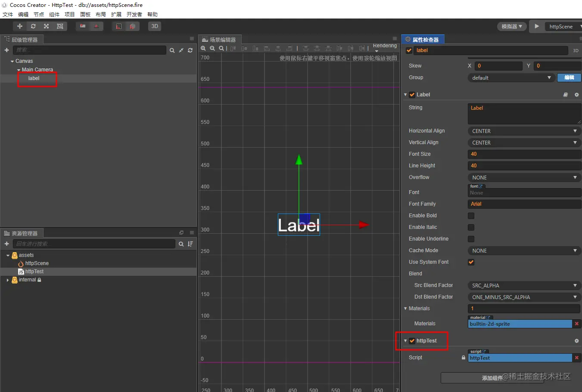
Task: Pop out the assets panel
Action: point(181,233)
